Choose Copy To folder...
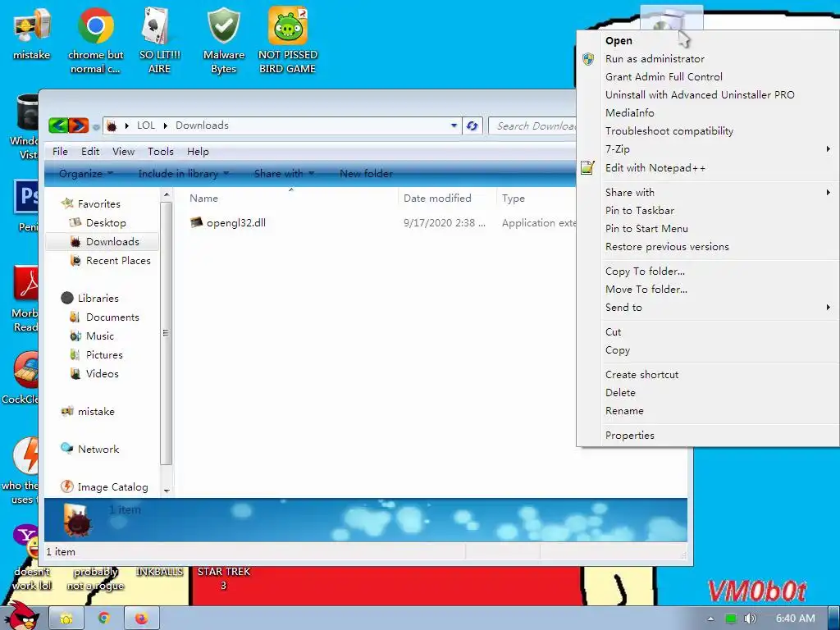 [x=708, y=271]
